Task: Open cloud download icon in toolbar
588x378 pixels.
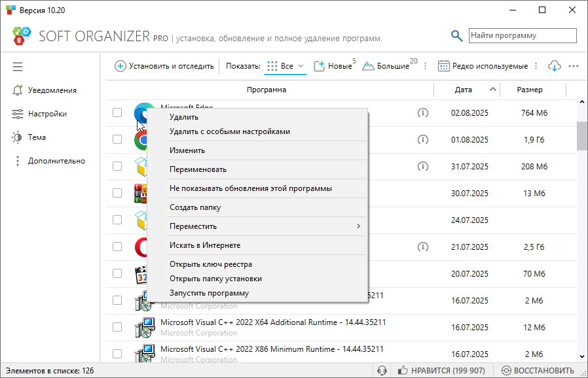Action: [554, 66]
